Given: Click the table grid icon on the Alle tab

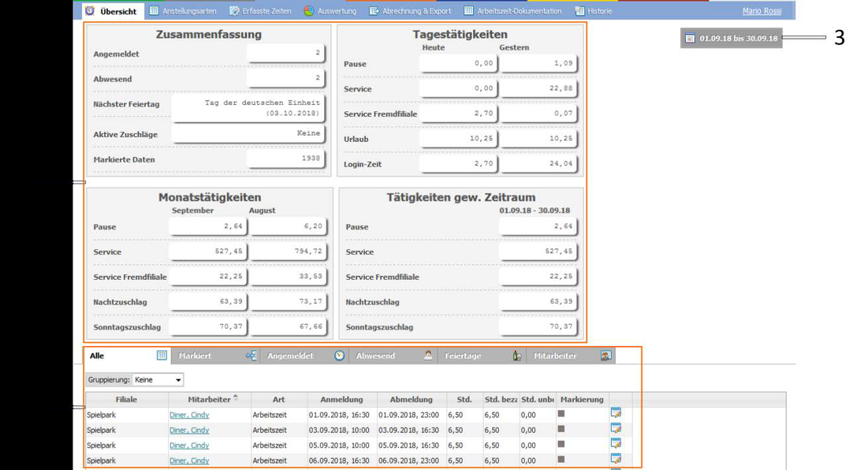Looking at the screenshot, I should coord(162,356).
